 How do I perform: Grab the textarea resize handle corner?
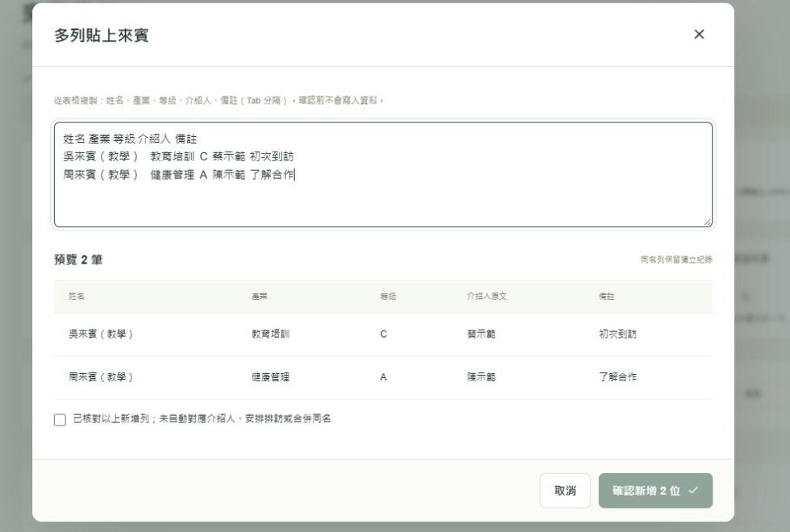[708, 222]
